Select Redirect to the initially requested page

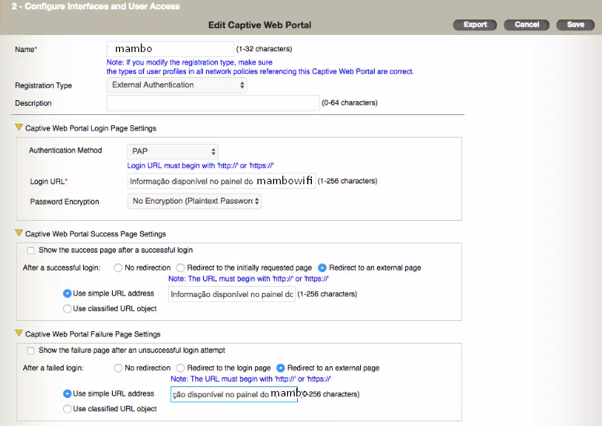click(180, 268)
